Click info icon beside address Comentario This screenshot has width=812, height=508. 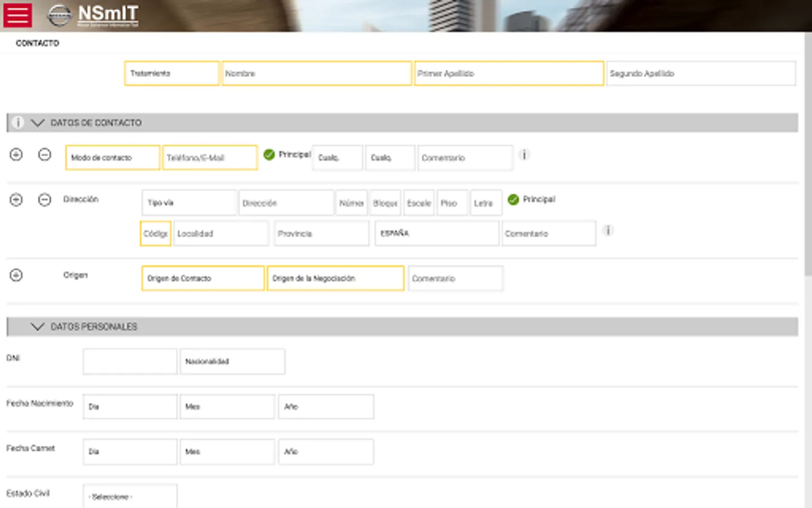coord(608,230)
